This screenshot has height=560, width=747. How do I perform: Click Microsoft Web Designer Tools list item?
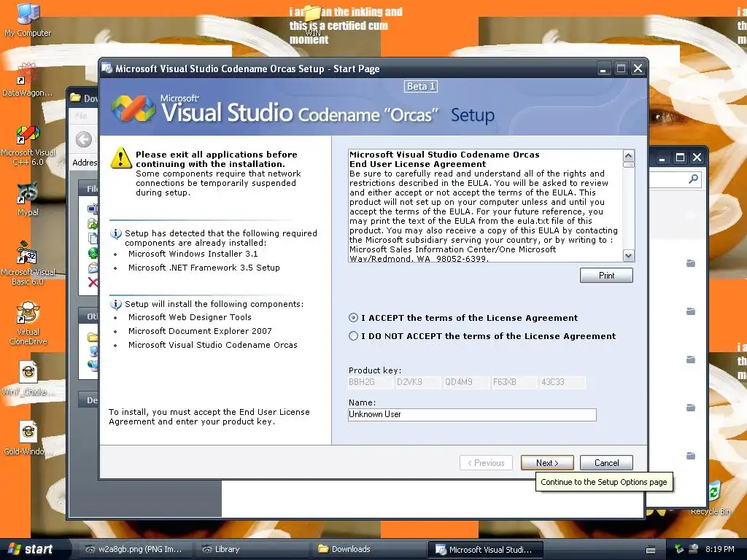(190, 317)
